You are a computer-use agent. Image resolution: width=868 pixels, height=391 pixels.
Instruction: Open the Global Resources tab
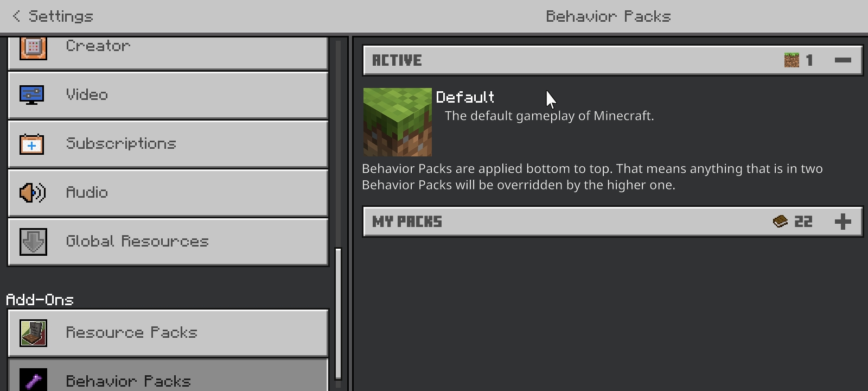click(168, 242)
